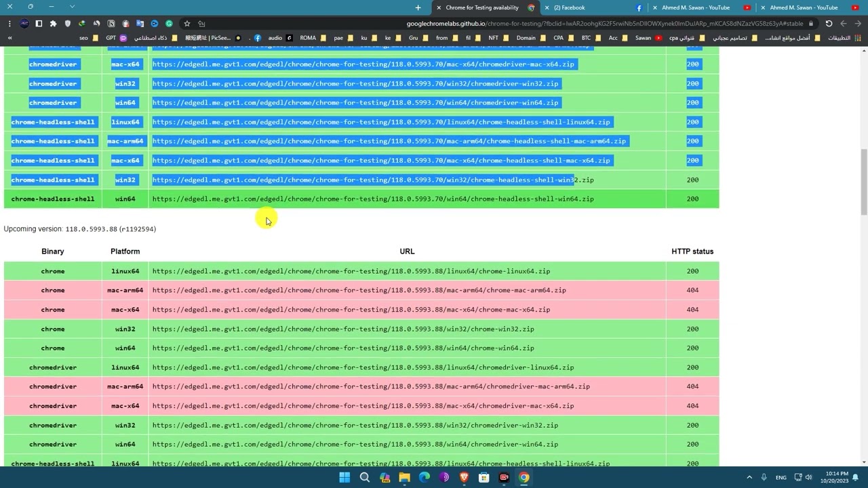The image size is (868, 488).
Task: Click the 118.0.5993.88 chromedriver-win64.zip URL
Action: click(x=355, y=444)
